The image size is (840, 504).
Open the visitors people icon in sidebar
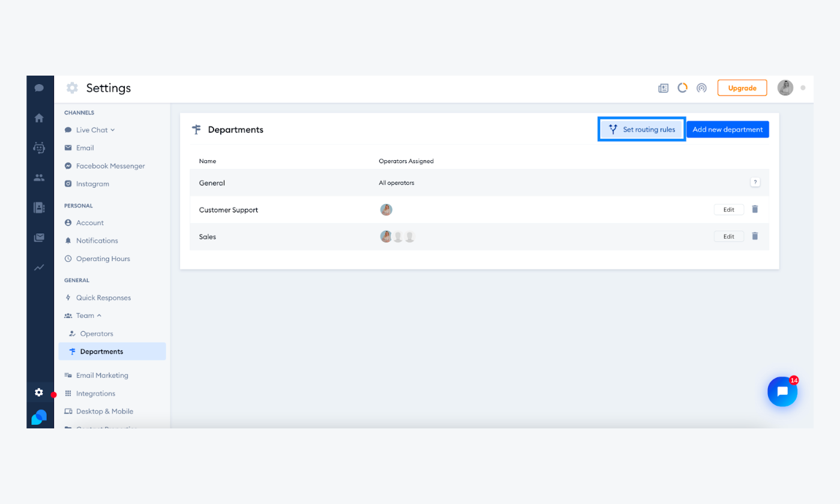[x=39, y=178]
